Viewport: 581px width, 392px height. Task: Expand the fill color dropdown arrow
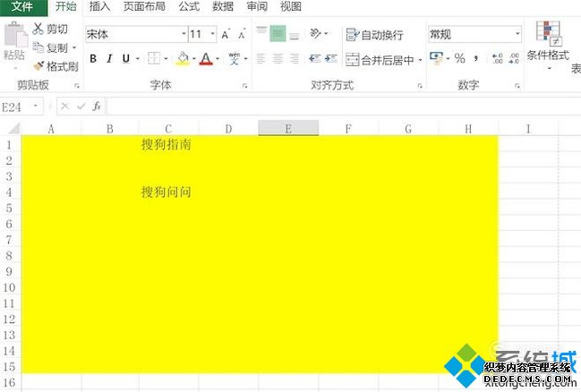[x=193, y=58]
